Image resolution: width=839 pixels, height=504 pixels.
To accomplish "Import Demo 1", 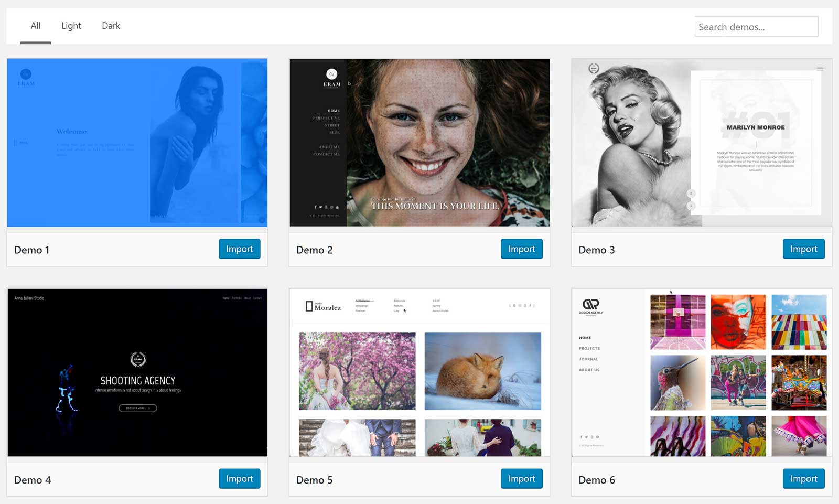I will pos(240,249).
